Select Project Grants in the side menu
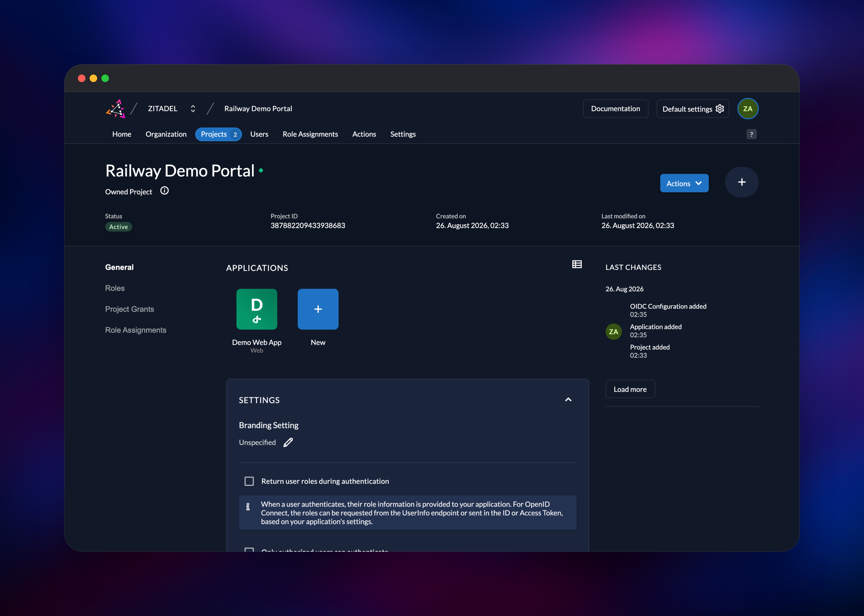 pos(129,309)
